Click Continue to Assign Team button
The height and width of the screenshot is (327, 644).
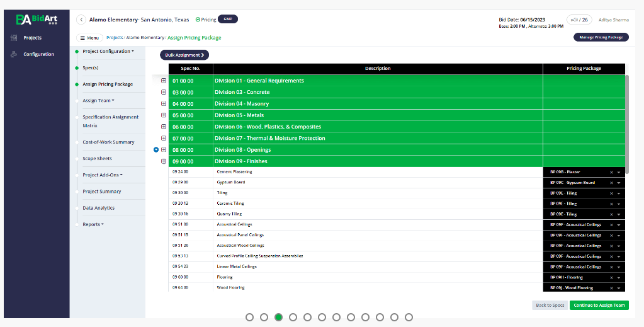click(x=599, y=305)
